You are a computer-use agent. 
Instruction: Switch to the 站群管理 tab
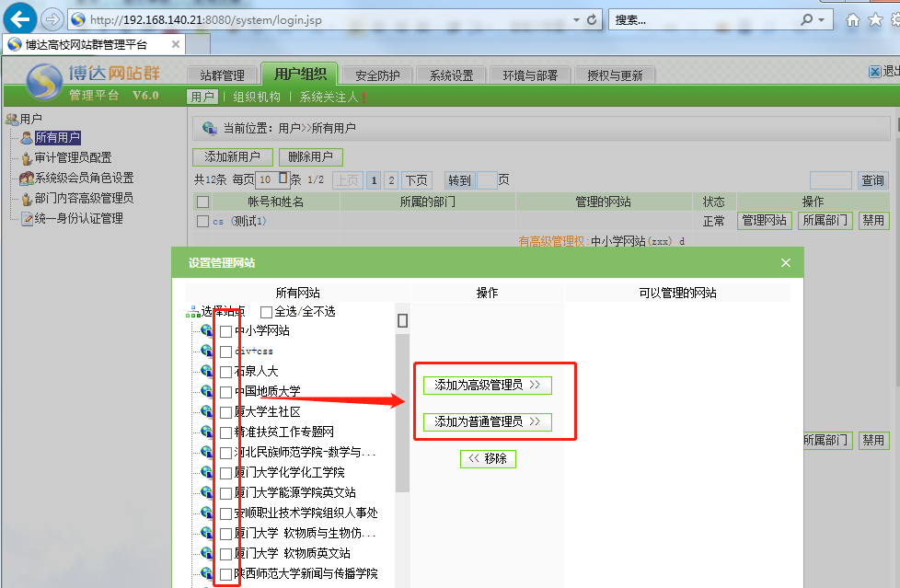tap(222, 75)
